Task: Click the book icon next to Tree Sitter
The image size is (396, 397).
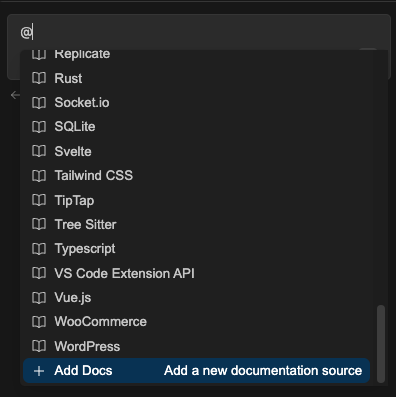Action: click(39, 224)
